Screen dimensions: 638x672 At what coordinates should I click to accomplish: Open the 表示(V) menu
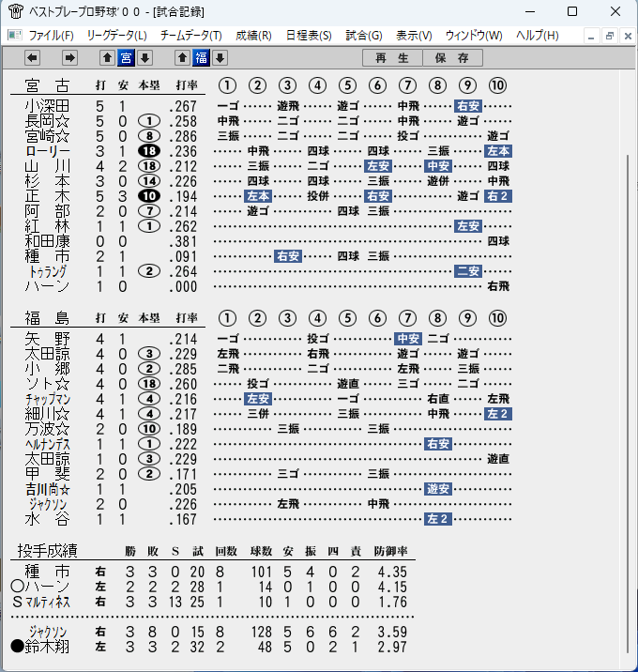pos(414,35)
